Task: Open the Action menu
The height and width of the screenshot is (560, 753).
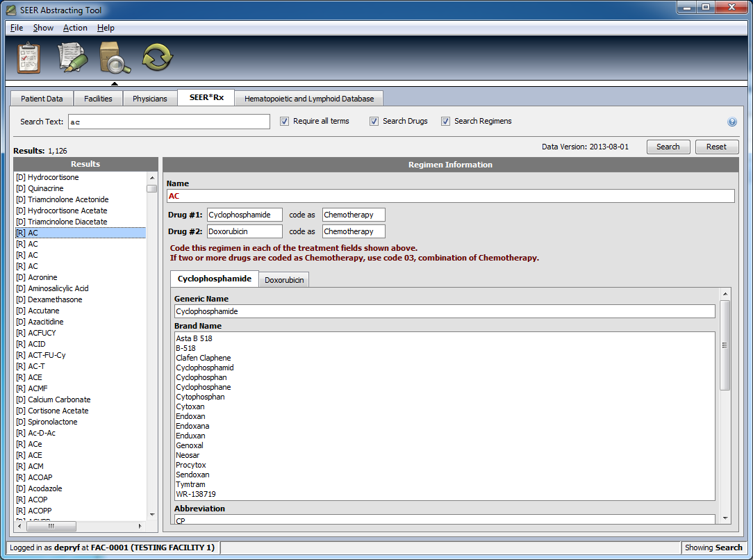Action: pyautogui.click(x=75, y=28)
